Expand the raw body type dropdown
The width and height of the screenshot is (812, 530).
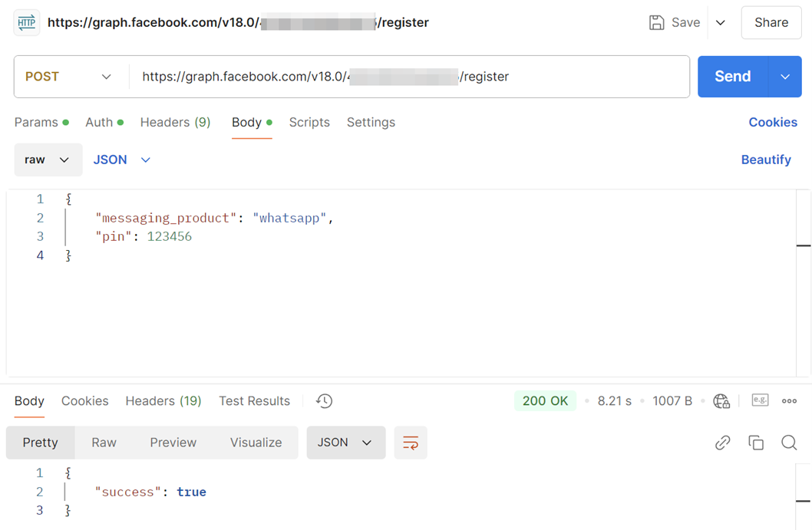48,160
